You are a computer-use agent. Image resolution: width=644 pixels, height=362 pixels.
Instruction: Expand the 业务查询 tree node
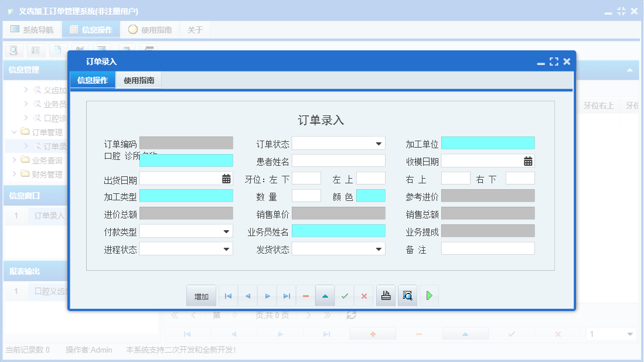click(x=13, y=160)
